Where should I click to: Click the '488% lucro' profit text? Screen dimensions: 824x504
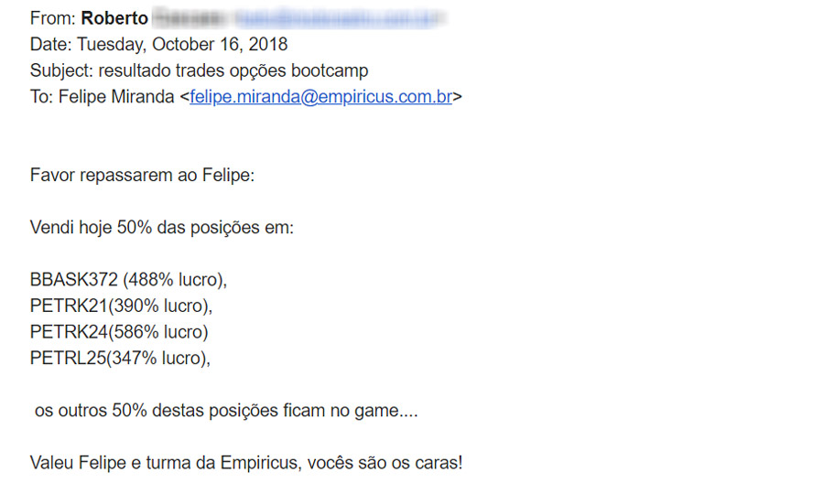pyautogui.click(x=174, y=279)
